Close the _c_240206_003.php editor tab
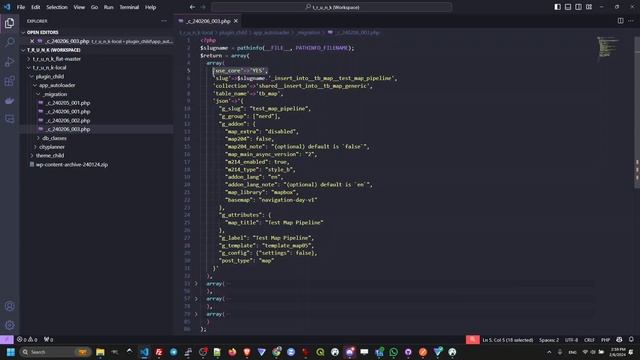Screen dimensions: 640x360 pos(236,21)
